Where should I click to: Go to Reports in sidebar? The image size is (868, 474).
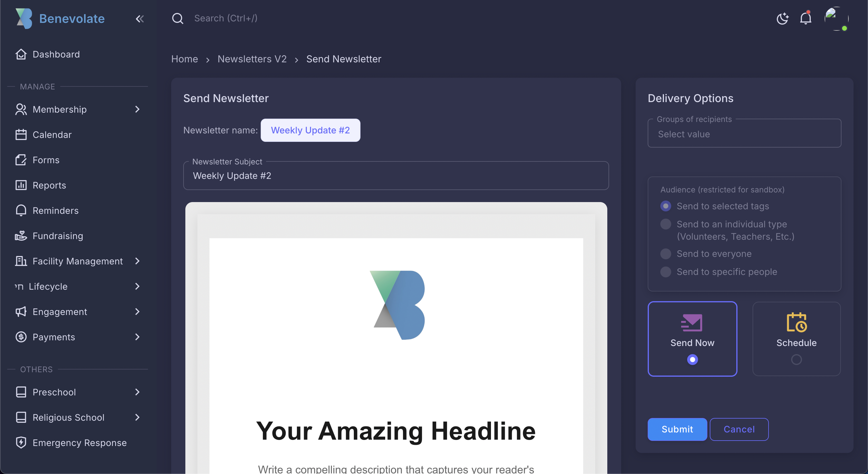(x=49, y=185)
